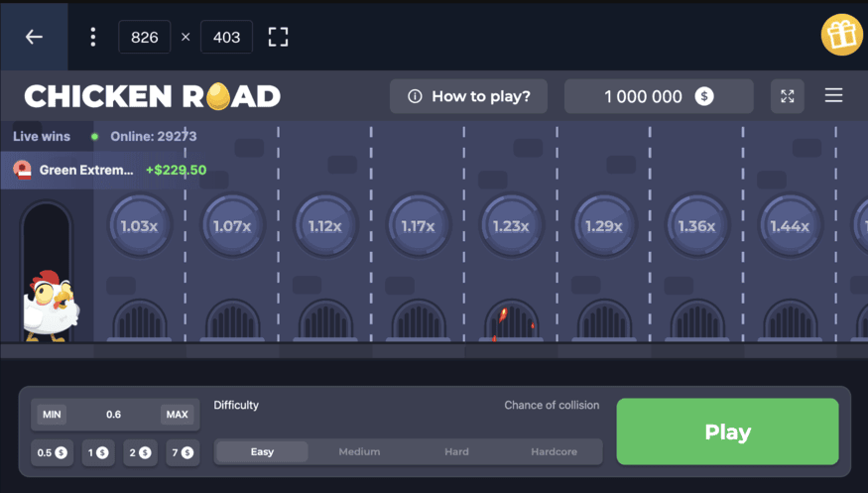Viewport: 868px width, 493px height.
Task: Click the Chicken Road logo
Action: 152,96
